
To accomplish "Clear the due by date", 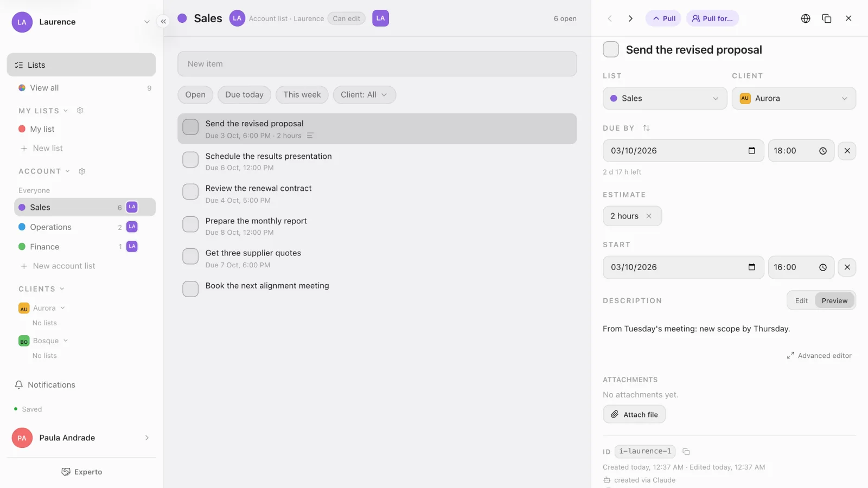I will tap(847, 151).
